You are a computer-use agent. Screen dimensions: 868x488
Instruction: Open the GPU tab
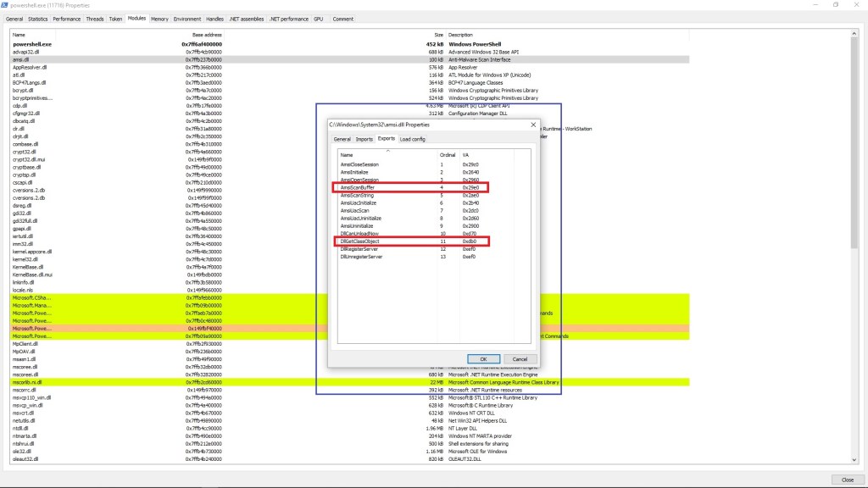point(319,19)
